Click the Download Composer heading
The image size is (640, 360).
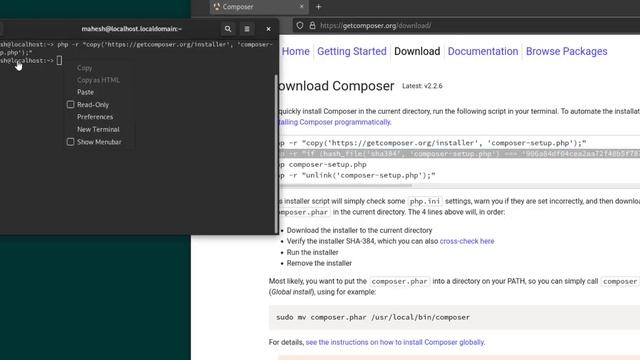pyautogui.click(x=336, y=86)
